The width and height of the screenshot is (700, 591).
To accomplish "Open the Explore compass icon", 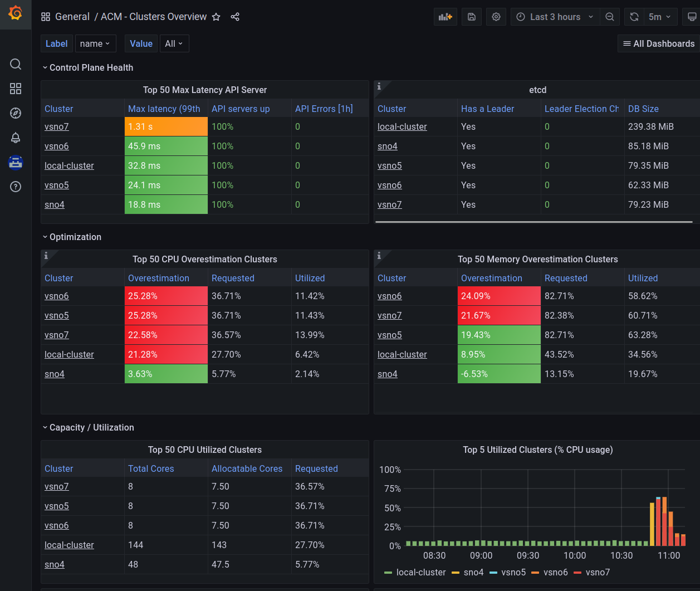I will click(16, 113).
